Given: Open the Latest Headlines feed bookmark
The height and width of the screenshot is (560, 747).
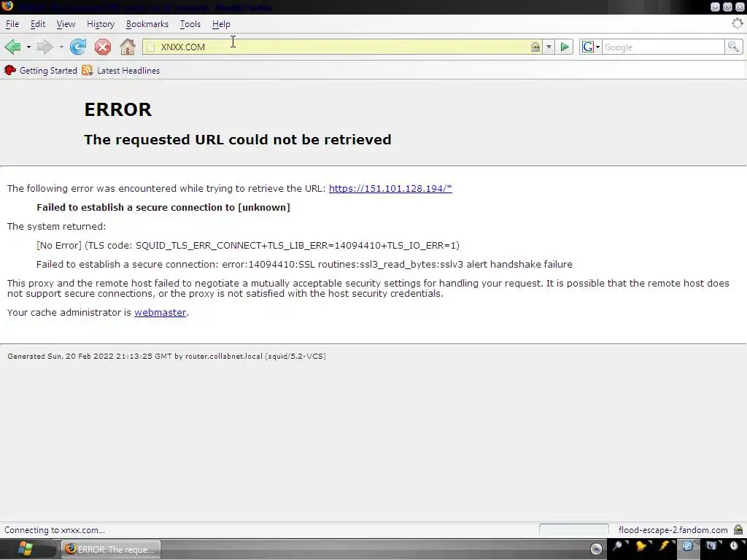Looking at the screenshot, I should pos(121,71).
